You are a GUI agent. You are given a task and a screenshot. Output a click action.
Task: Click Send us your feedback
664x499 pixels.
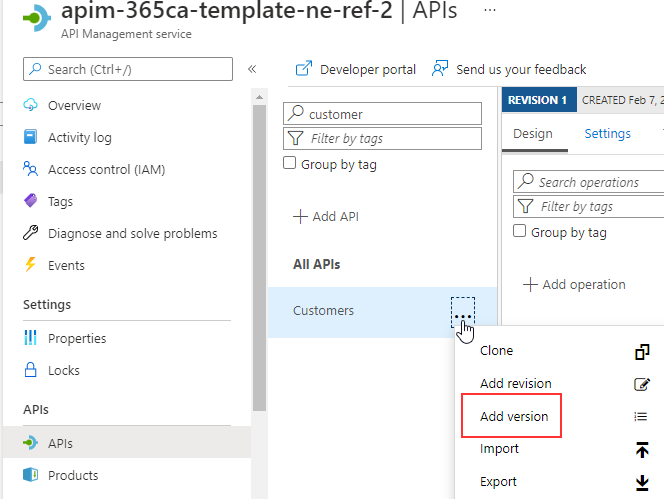521,69
